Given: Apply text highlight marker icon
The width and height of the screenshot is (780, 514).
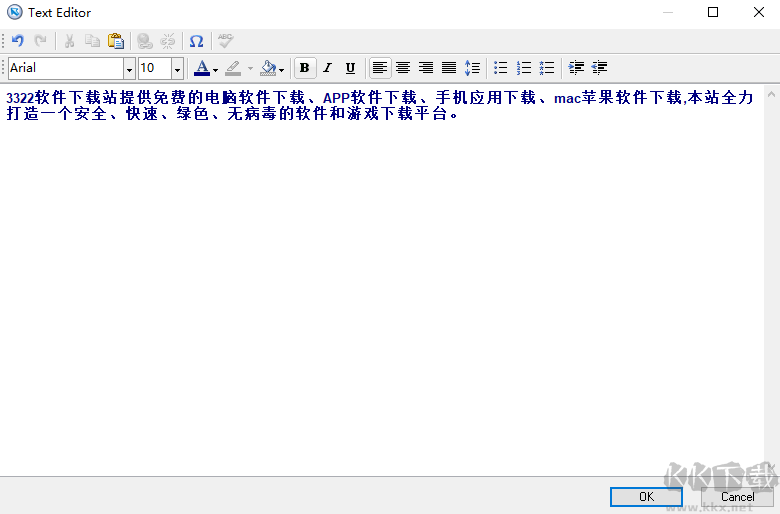Looking at the screenshot, I should 233,68.
